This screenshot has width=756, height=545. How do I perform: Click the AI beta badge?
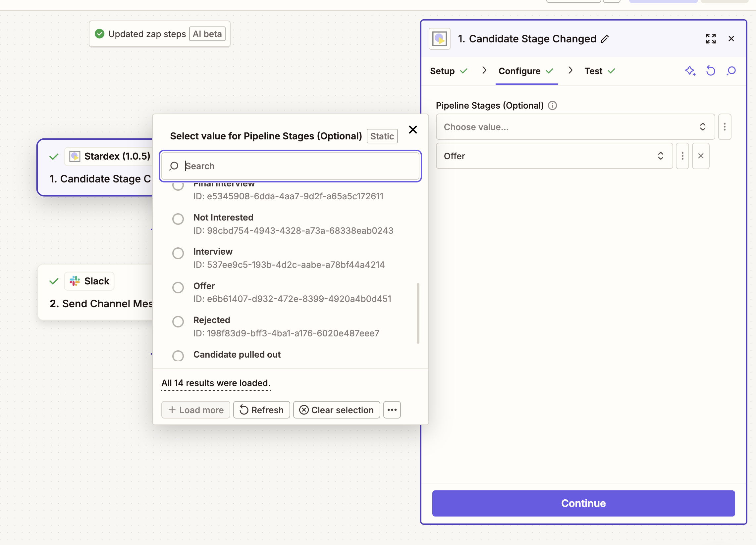(x=207, y=34)
